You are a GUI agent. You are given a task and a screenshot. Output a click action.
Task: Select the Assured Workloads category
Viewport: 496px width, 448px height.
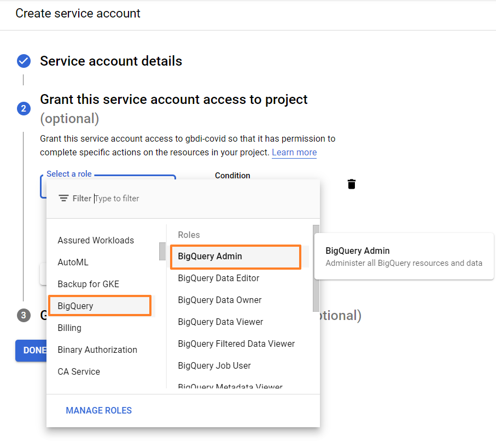pyautogui.click(x=96, y=240)
